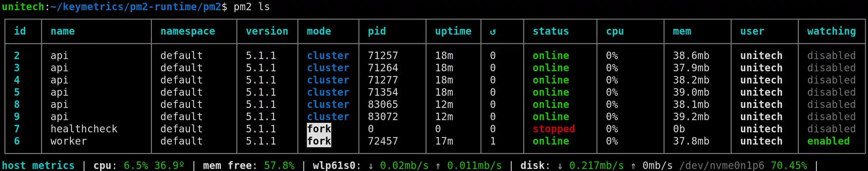Click the disk write up arrow before 0mb/s

pyautogui.click(x=633, y=166)
